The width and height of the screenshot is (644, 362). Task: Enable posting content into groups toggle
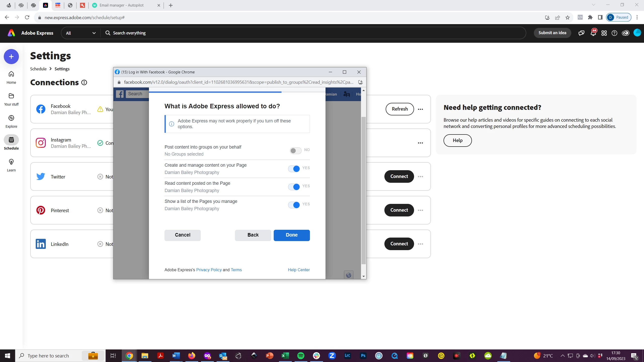tap(295, 151)
